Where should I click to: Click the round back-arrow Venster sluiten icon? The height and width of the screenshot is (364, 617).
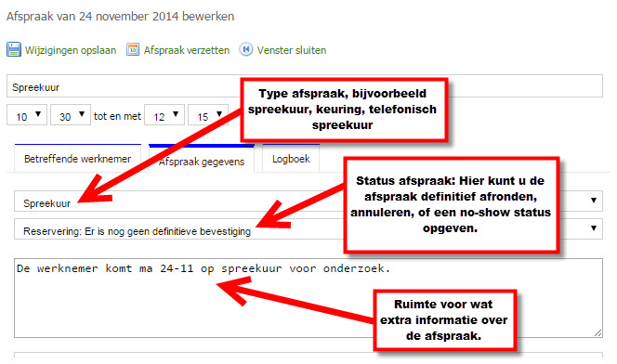click(246, 49)
